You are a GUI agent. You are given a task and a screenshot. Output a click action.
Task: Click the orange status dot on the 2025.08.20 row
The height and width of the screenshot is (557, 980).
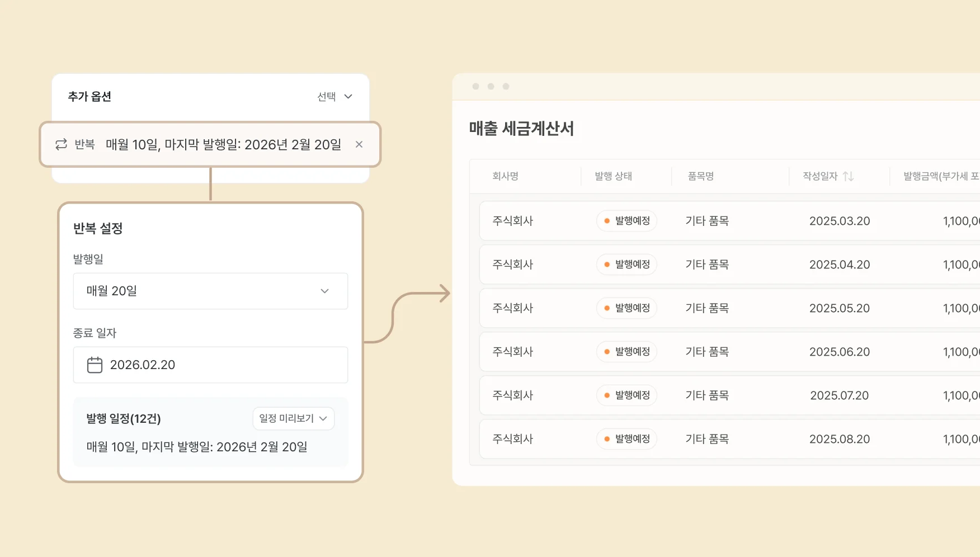point(607,439)
